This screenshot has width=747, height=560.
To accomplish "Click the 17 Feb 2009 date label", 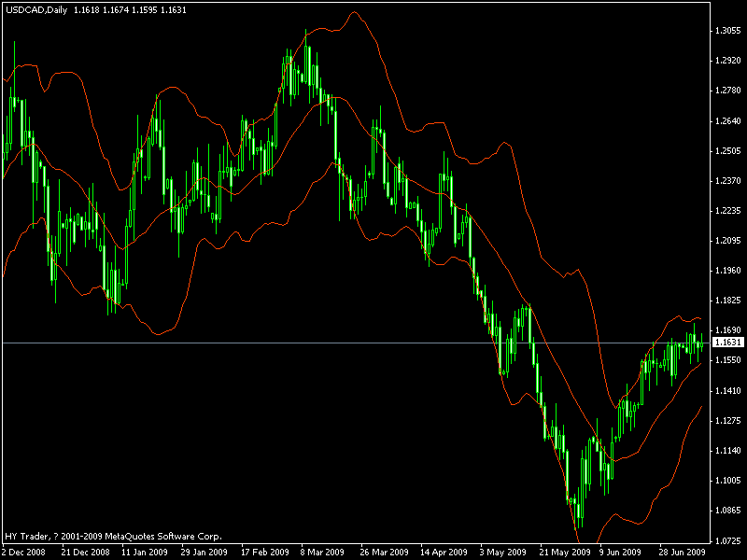I will (265, 553).
